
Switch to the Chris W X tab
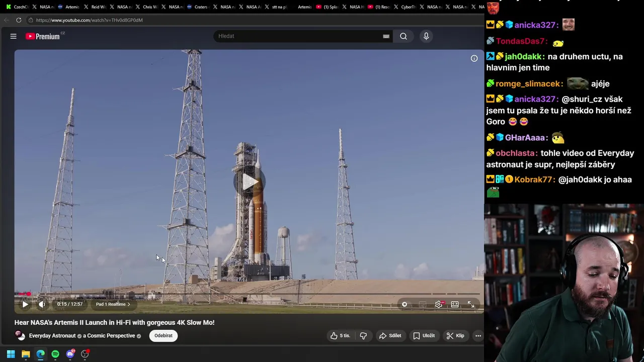pyautogui.click(x=146, y=7)
